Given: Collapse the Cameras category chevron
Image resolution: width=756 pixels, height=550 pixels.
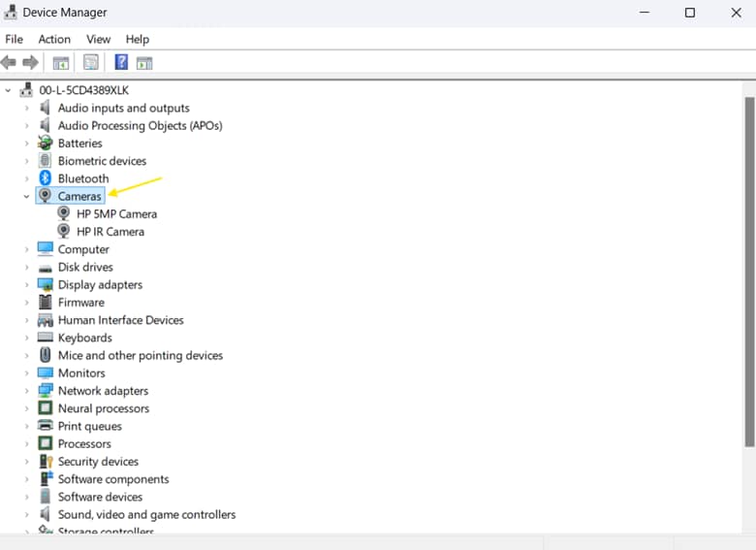Looking at the screenshot, I should [27, 196].
